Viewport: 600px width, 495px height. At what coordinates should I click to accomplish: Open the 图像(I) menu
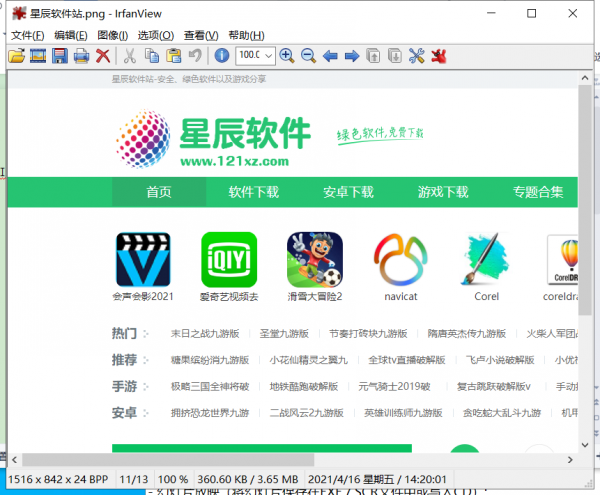[x=112, y=36]
